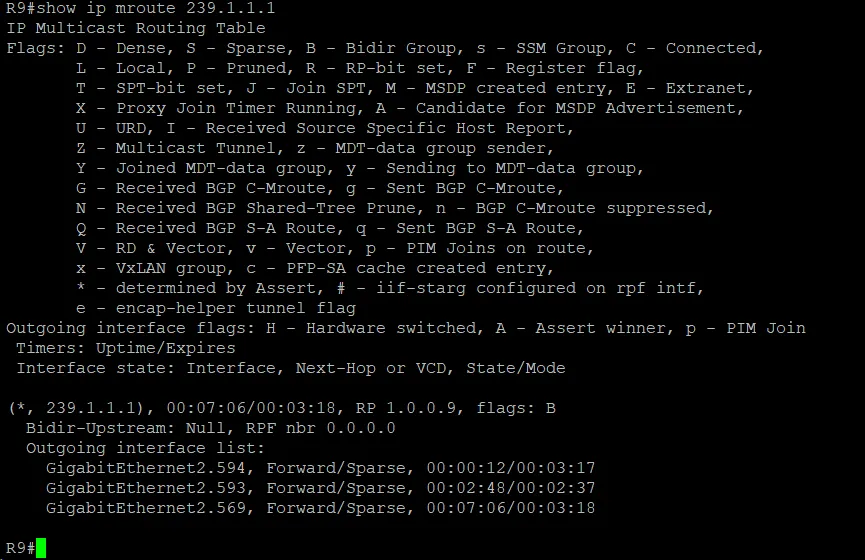The width and height of the screenshot is (865, 560).
Task: Click the (*, 239.1.1.1) route entry
Action: tap(76, 408)
